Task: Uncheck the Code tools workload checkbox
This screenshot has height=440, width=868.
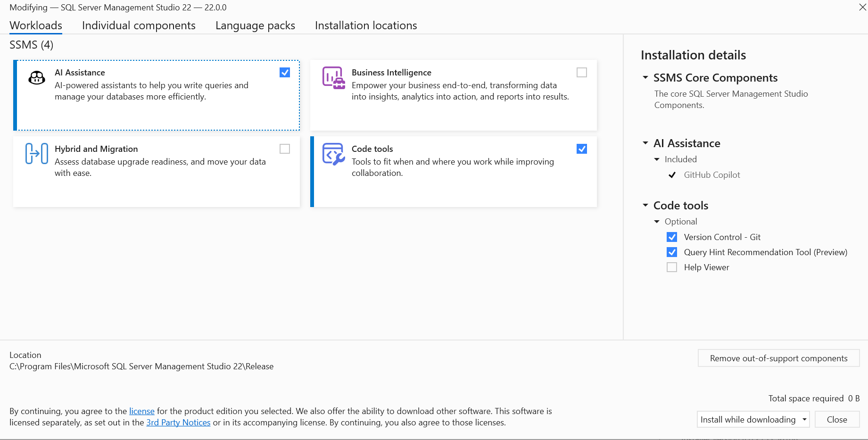Action: (x=582, y=149)
